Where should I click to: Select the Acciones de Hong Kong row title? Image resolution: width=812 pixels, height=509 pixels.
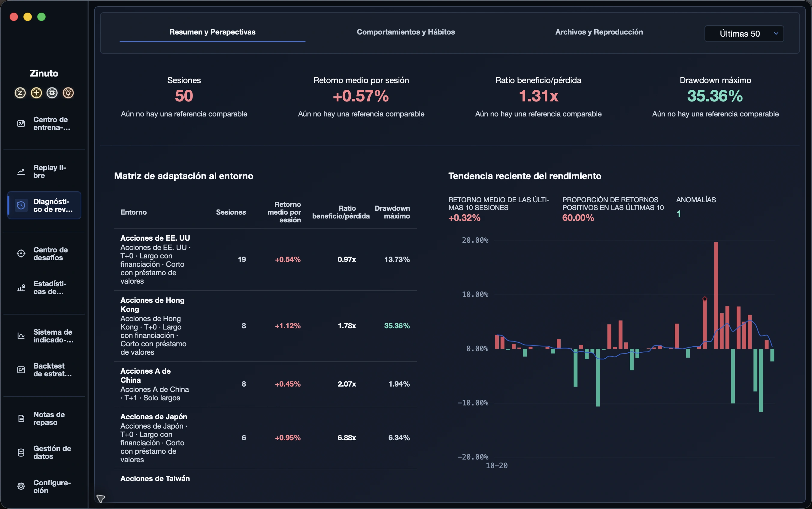coord(153,305)
